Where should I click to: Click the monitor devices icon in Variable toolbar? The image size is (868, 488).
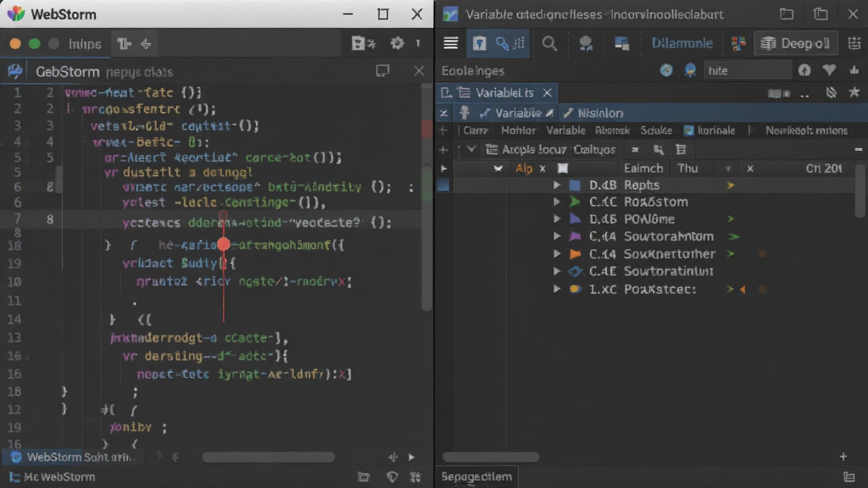point(621,43)
